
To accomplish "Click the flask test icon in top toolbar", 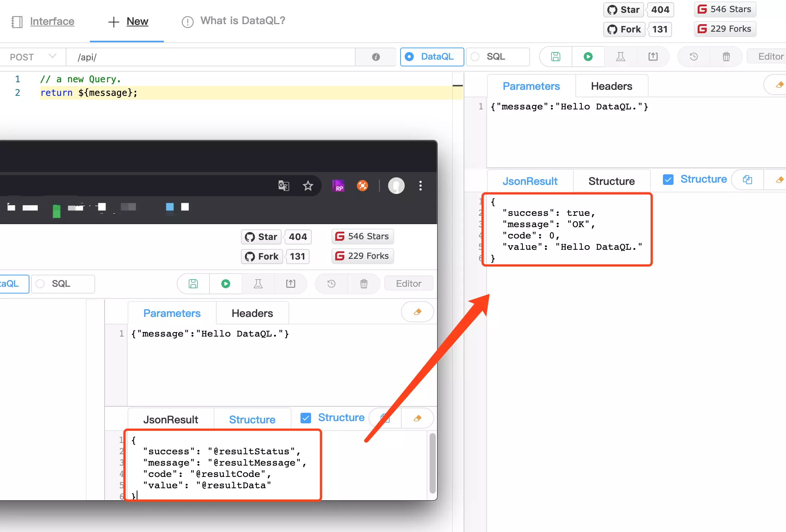I will (620, 57).
